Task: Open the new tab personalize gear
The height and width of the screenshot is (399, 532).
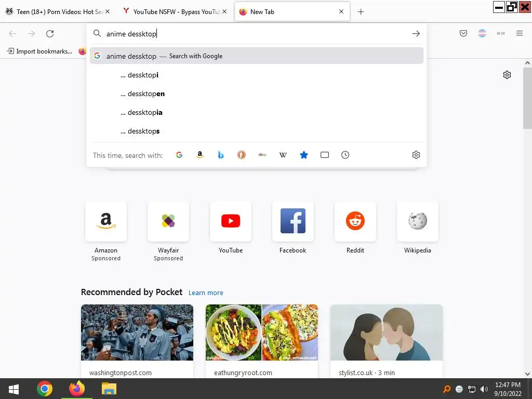Action: click(507, 75)
